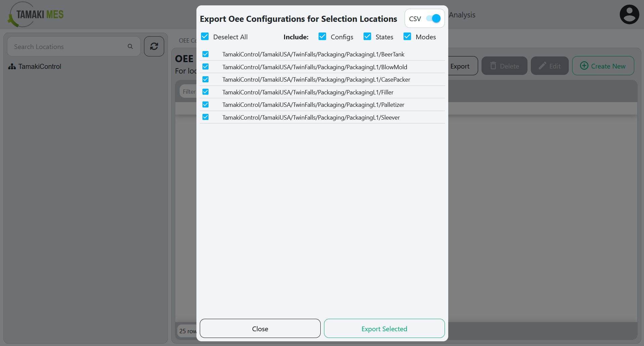The width and height of the screenshot is (644, 346).
Task: Open the Analysis menu item
Action: (462, 15)
